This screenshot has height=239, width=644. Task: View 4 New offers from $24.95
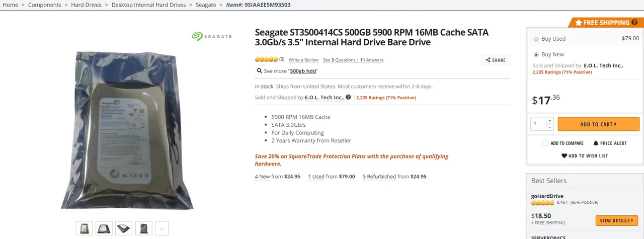click(x=278, y=177)
